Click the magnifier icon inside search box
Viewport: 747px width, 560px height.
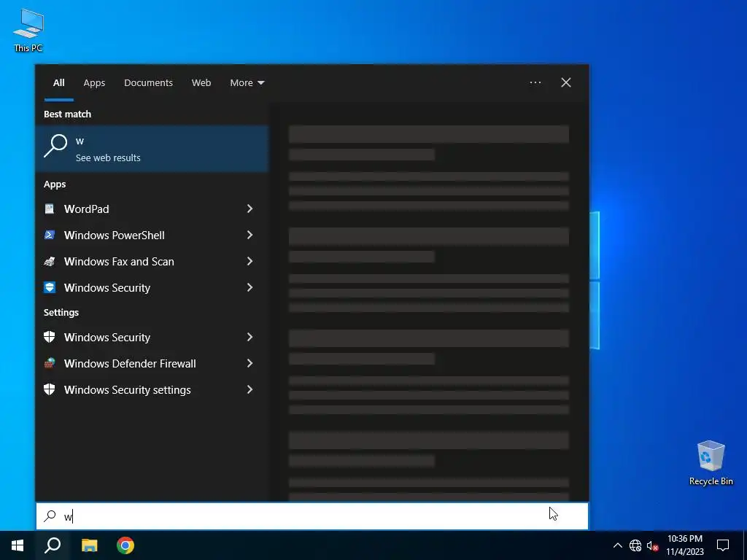pos(50,516)
